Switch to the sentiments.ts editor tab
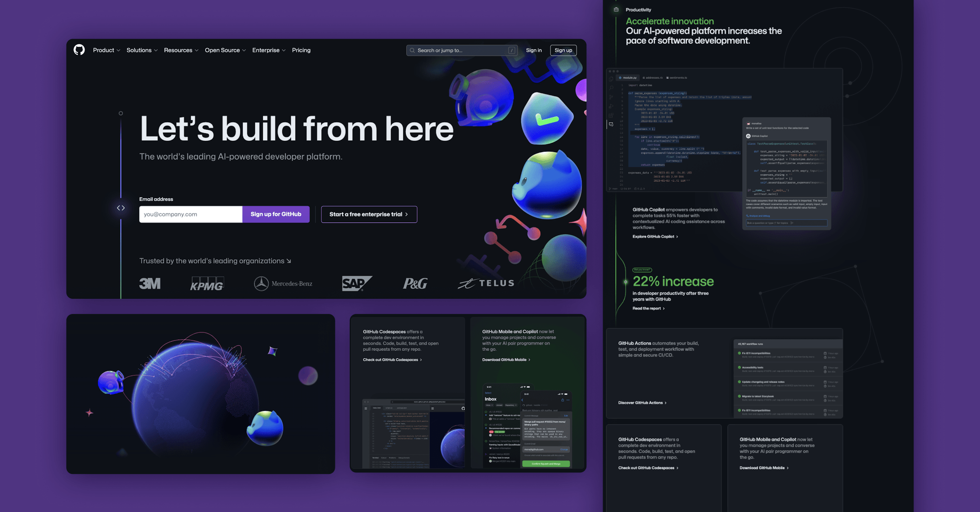This screenshot has height=512, width=980. (x=677, y=78)
